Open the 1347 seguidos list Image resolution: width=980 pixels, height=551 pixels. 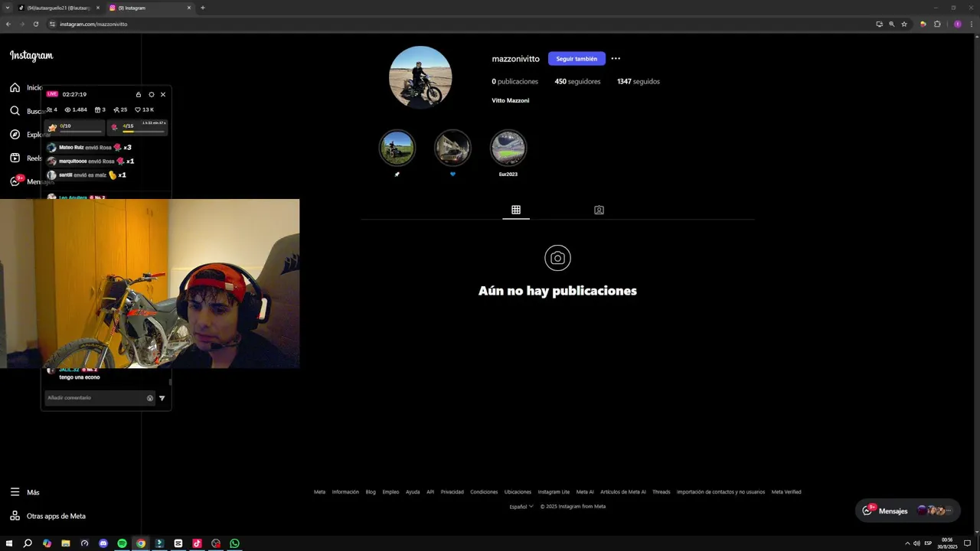639,81
